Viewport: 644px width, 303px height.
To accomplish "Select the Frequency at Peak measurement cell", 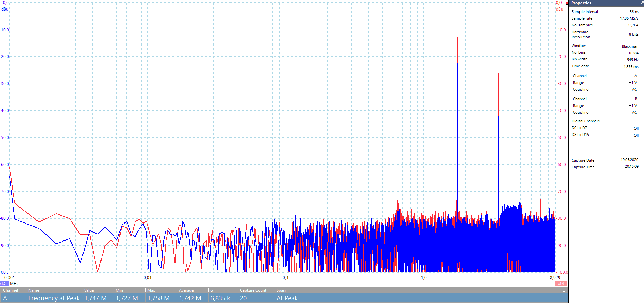I will [54, 298].
